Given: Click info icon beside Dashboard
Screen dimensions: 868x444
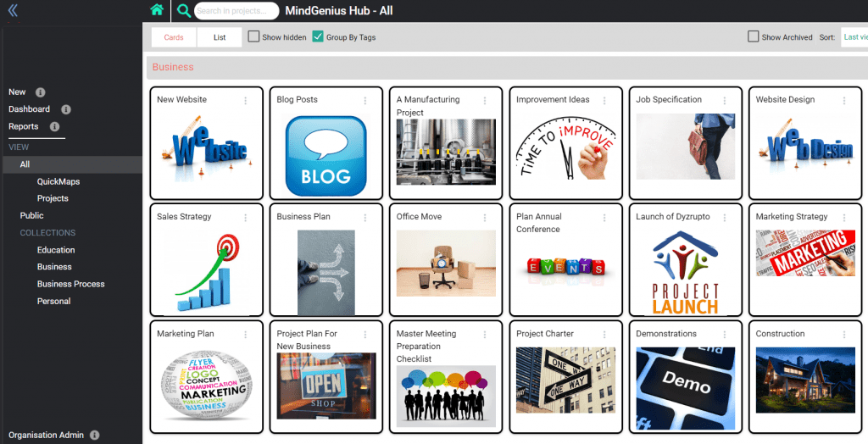Looking at the screenshot, I should click(66, 109).
